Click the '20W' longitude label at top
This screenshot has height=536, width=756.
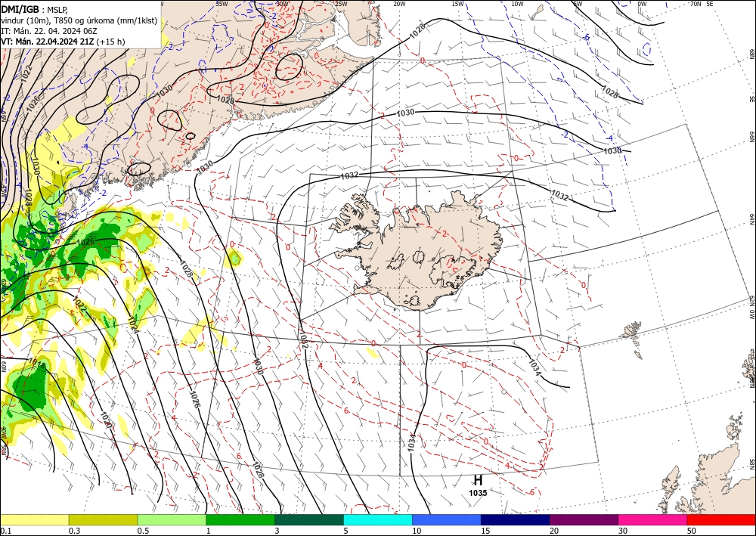[x=399, y=4]
